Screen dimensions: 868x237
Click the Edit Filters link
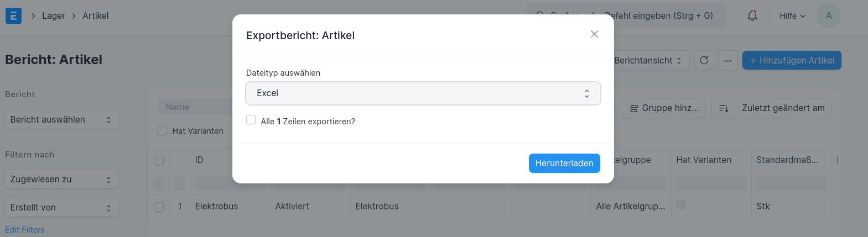[x=25, y=230]
